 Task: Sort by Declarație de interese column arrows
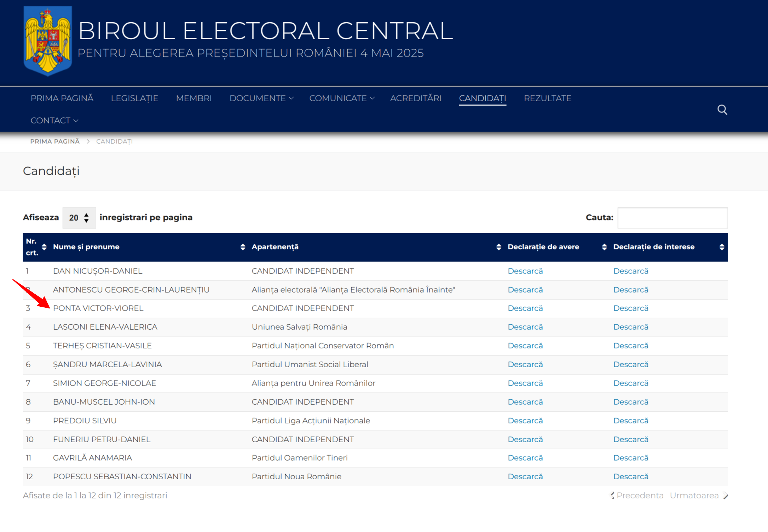pyautogui.click(x=722, y=247)
